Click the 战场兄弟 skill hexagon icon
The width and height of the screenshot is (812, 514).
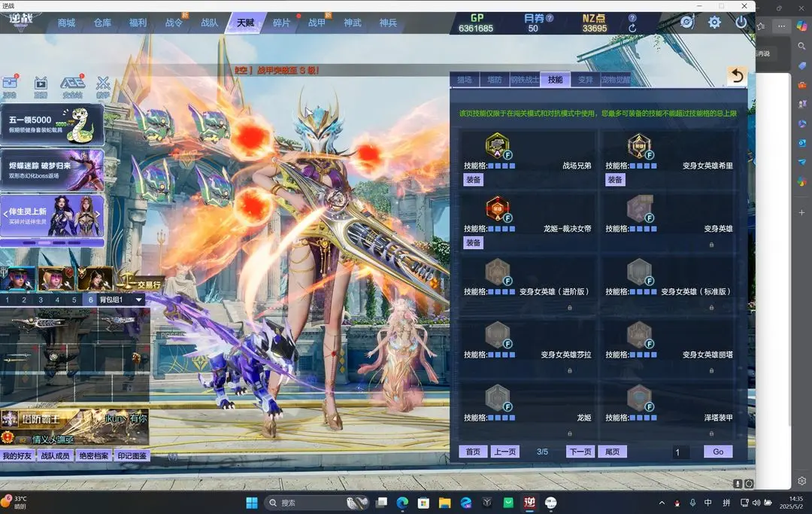(x=497, y=145)
